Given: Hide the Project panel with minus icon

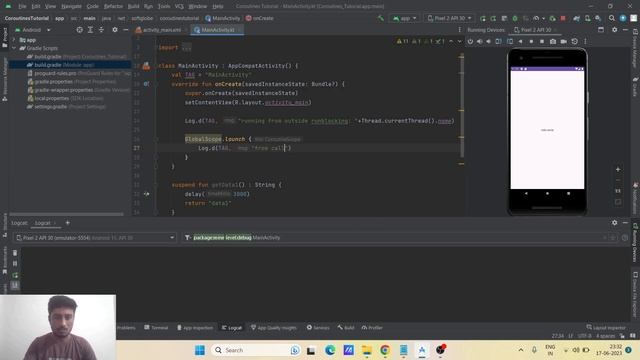Looking at the screenshot, I should (x=126, y=30).
